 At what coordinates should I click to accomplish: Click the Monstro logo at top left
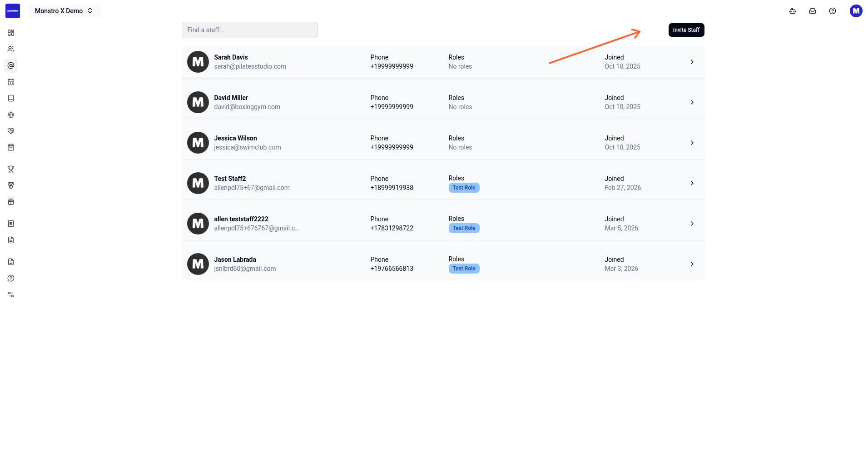(13, 11)
